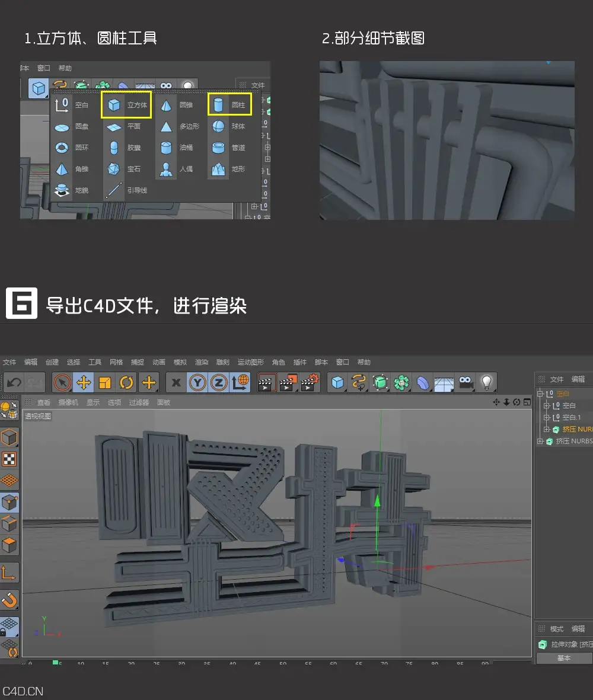Click green timeline playhead marker
The height and width of the screenshot is (700, 593).
pos(56,663)
